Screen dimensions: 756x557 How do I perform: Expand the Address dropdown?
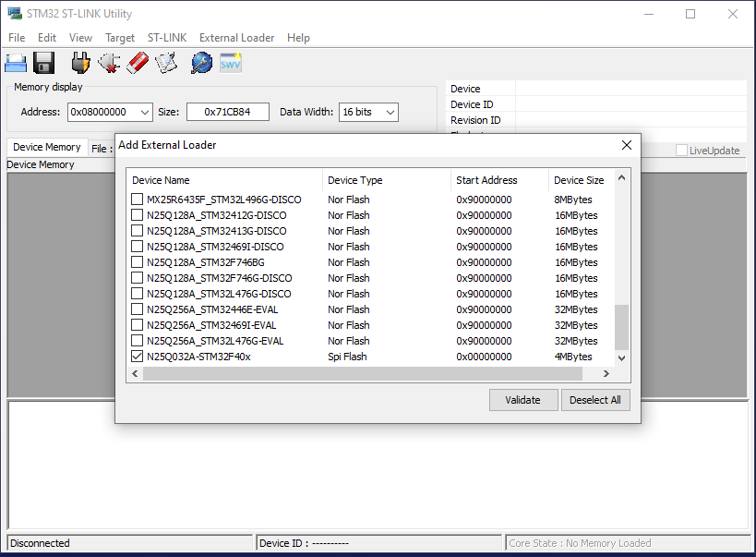(145, 112)
